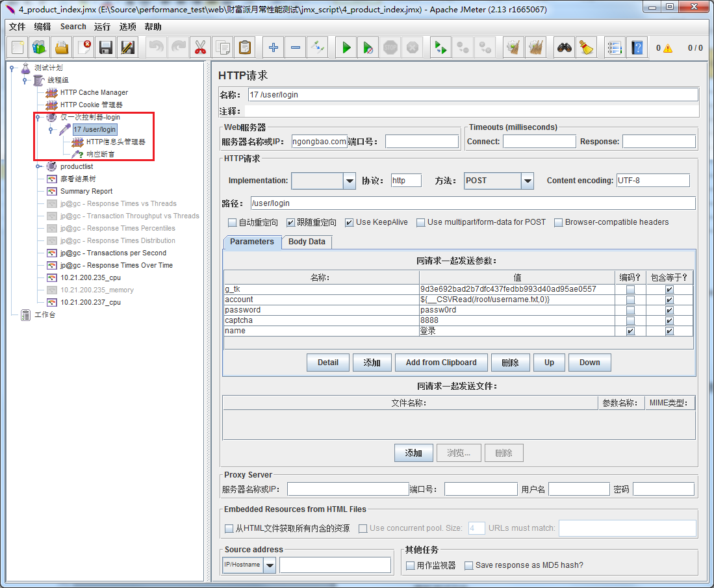714x588 pixels.
Task: Click the warning triangle error counter
Action: (668, 48)
